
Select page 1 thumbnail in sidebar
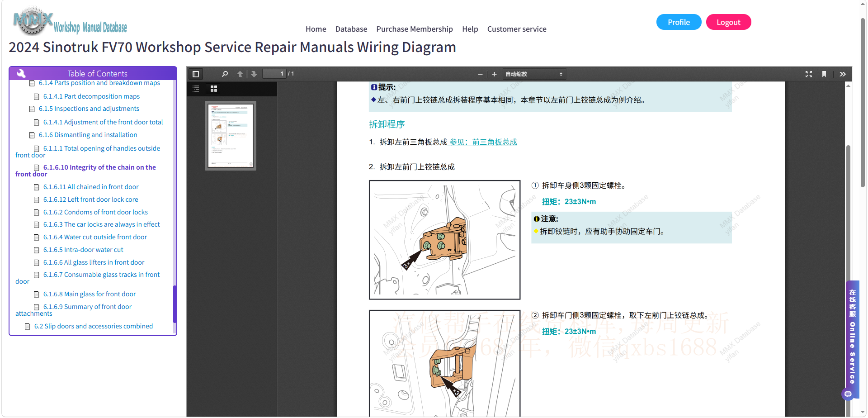[x=231, y=136]
